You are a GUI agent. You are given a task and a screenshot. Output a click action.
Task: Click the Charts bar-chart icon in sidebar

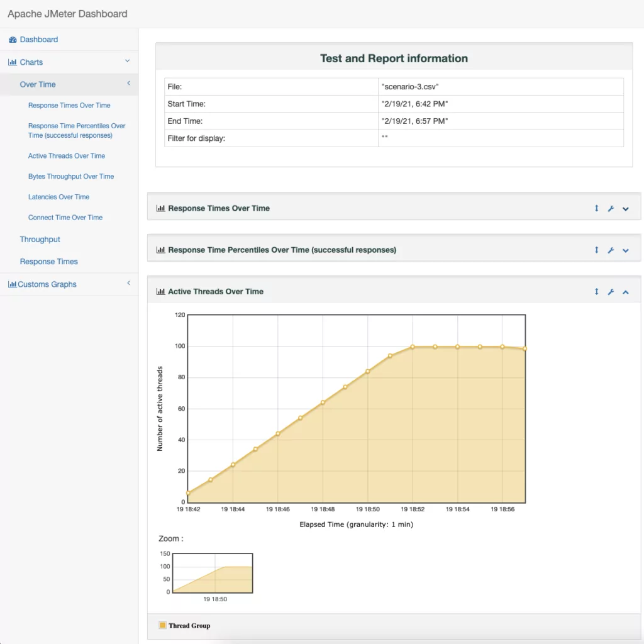[13, 62]
